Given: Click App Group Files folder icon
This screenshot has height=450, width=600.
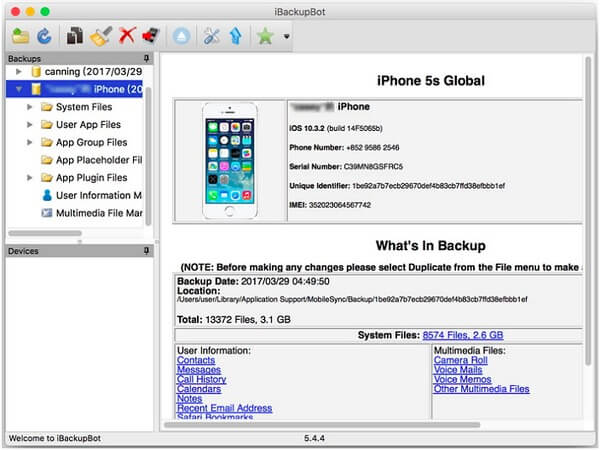Looking at the screenshot, I should click(x=47, y=142).
